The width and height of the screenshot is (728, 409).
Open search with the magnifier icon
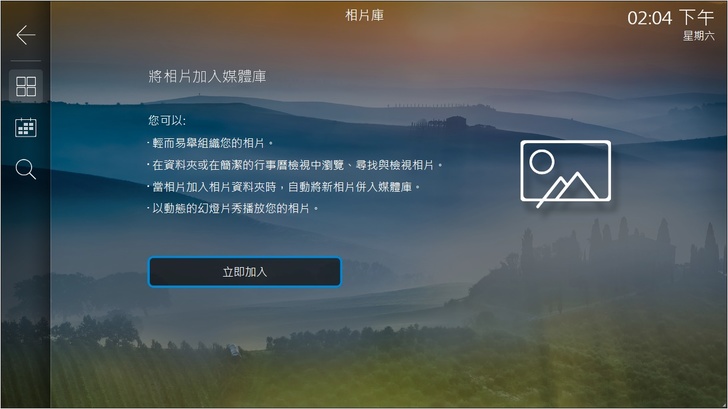click(26, 169)
